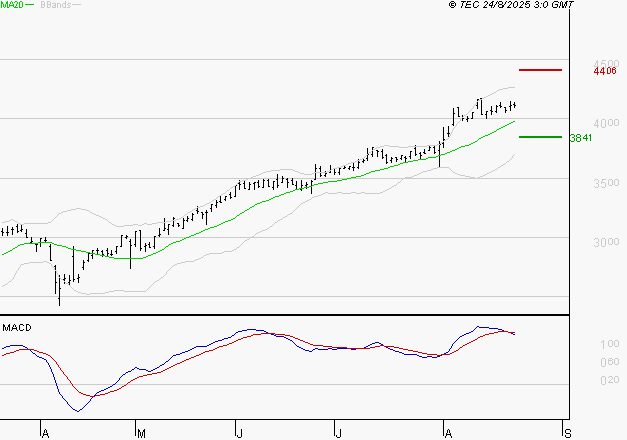The height and width of the screenshot is (440, 627).
Task: Click the 100 MACD axis label
Action: [610, 344]
